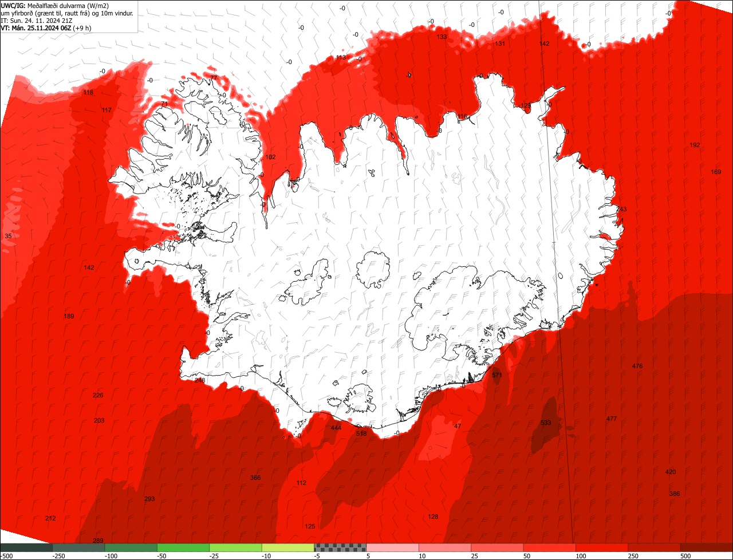Click the 100 to 250 red legend swatch
Screen dimensions: 733x560
pos(602,547)
